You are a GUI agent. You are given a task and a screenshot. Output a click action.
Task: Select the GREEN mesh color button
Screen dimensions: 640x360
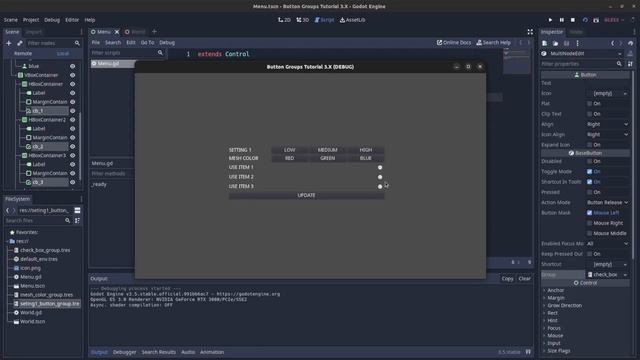click(327, 158)
